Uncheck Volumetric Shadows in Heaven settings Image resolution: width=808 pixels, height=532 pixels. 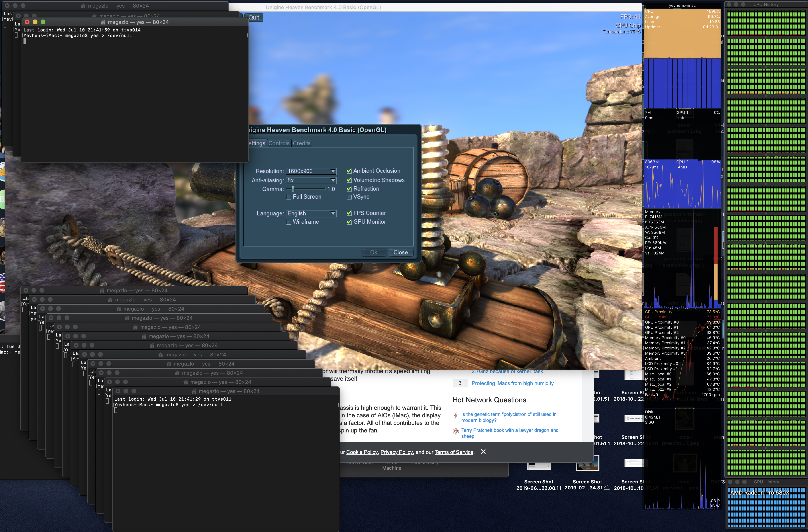point(349,180)
